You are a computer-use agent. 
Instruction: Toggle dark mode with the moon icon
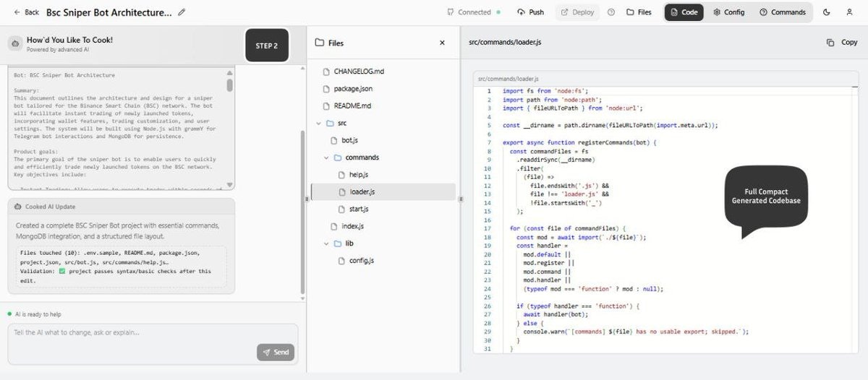pyautogui.click(x=827, y=12)
